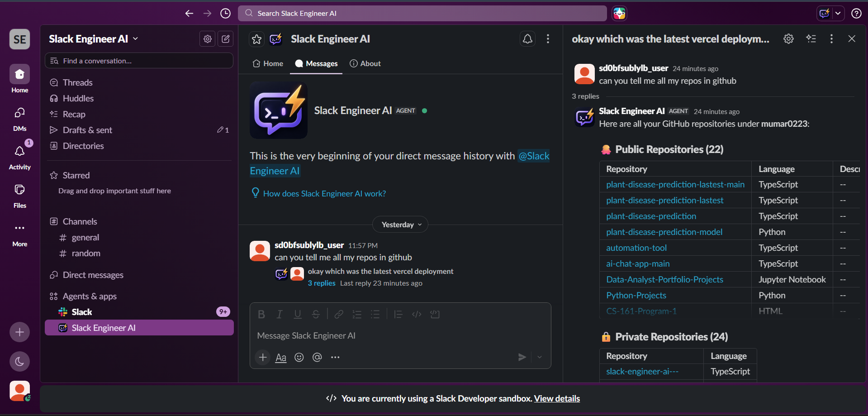Click the send message arrow
Image resolution: width=868 pixels, height=416 pixels.
click(x=522, y=357)
